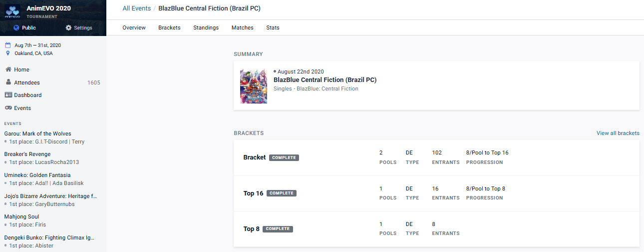Open Settings gear icon
This screenshot has height=252, width=644.
(x=68, y=28)
